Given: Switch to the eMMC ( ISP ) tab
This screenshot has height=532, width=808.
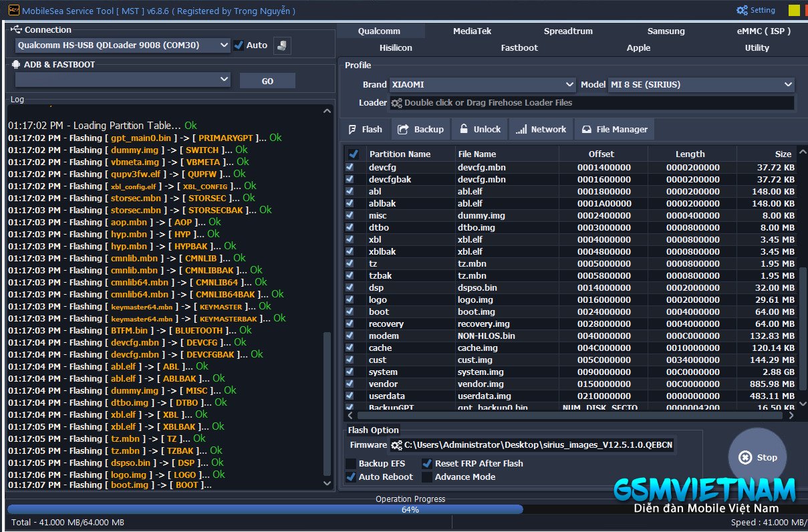Looking at the screenshot, I should pos(764,31).
